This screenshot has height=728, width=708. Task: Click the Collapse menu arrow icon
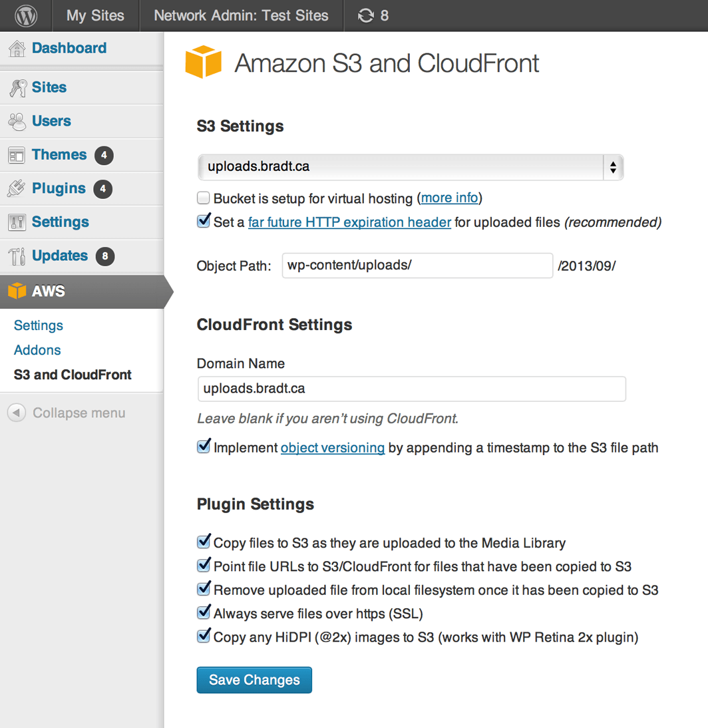(x=17, y=413)
